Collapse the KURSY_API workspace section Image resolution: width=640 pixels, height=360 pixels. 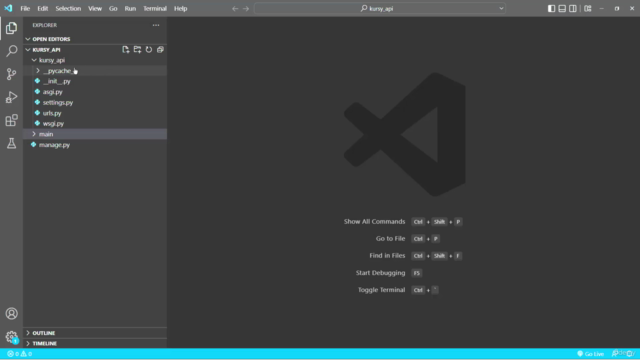[x=28, y=50]
